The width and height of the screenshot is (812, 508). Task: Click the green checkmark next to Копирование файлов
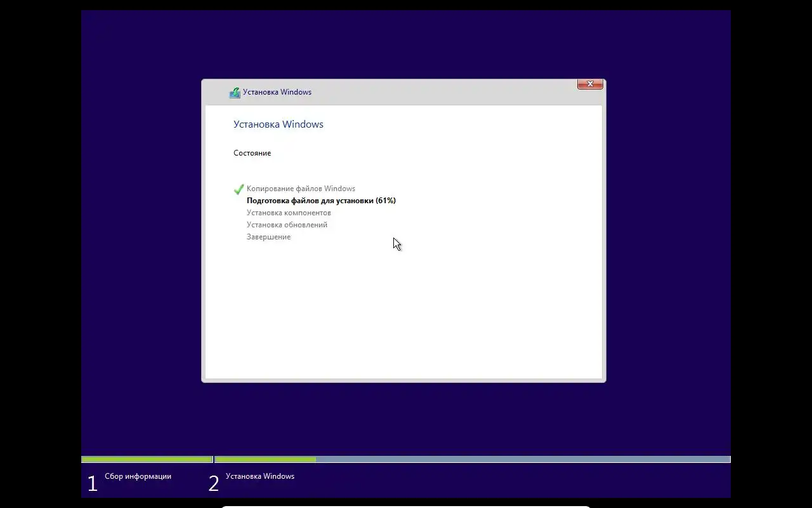(239, 189)
